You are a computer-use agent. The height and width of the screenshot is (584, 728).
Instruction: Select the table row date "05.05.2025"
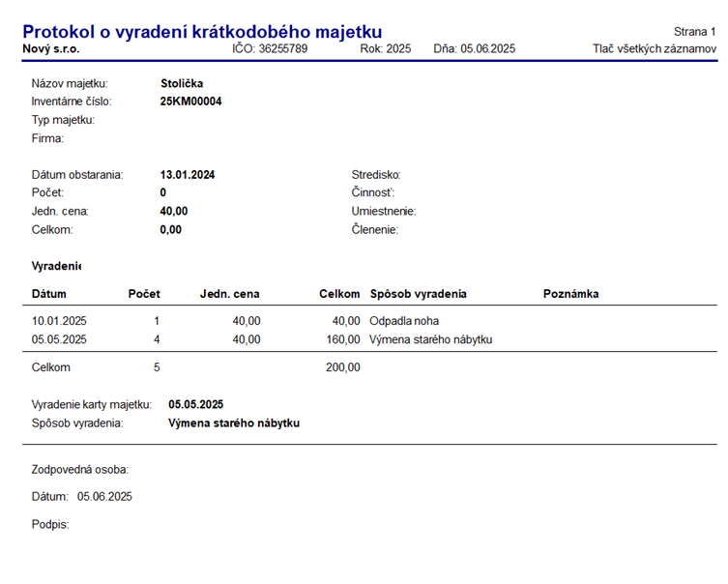59,339
